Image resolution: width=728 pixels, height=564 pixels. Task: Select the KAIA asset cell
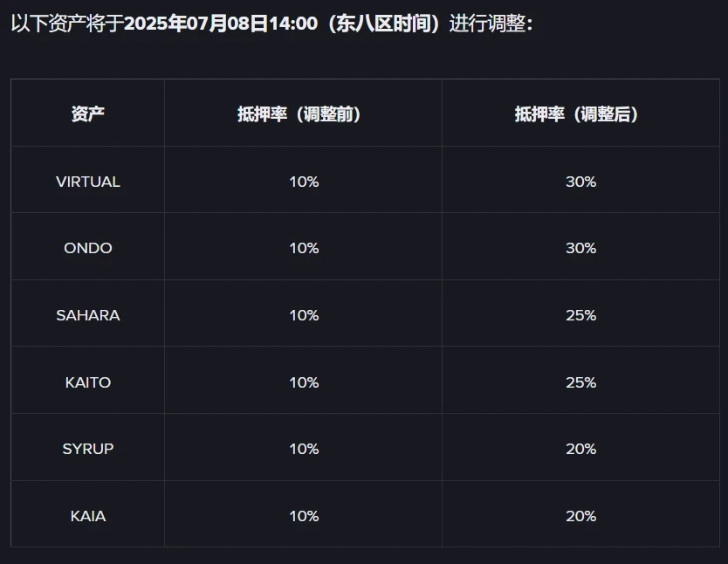click(x=88, y=516)
